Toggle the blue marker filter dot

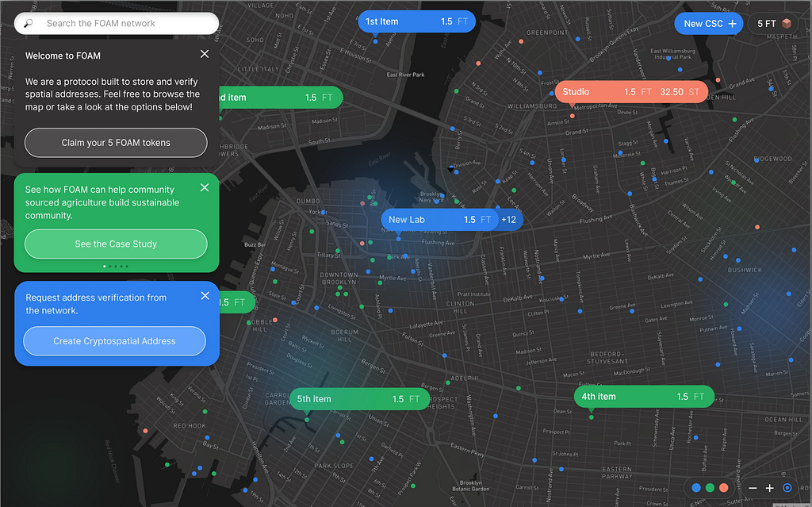click(x=696, y=488)
